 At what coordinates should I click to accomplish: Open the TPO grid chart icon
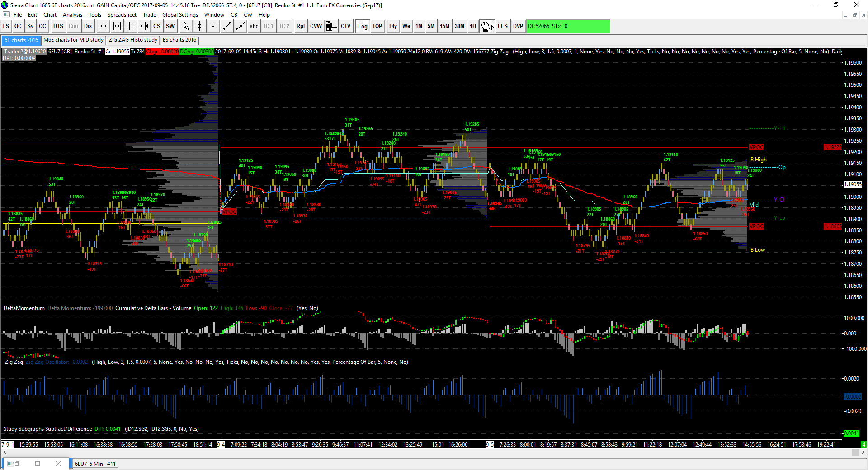331,26
